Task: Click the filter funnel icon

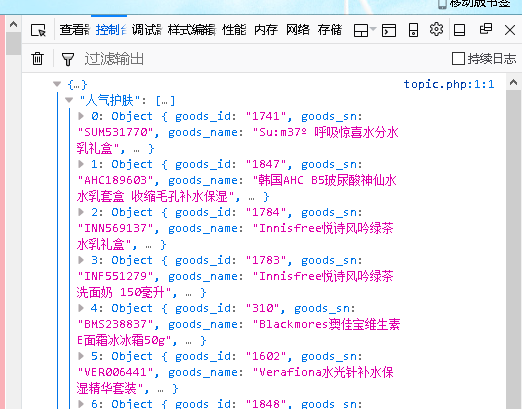Action: point(68,59)
